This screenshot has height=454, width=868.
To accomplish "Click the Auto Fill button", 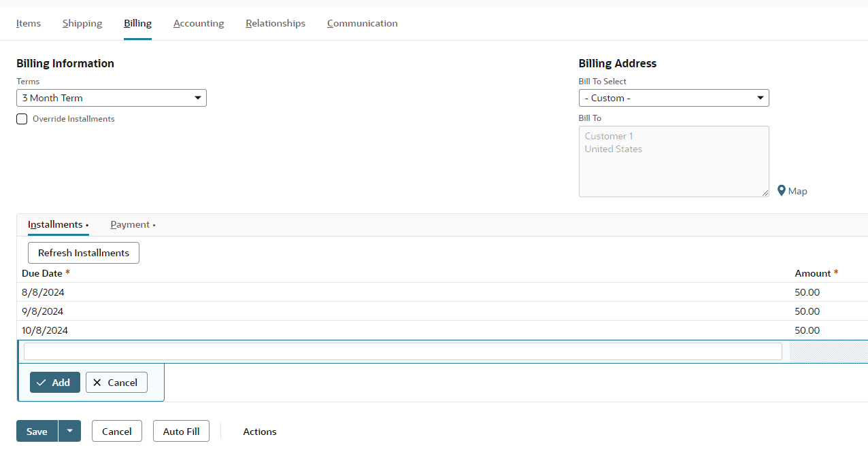I will pyautogui.click(x=181, y=432).
